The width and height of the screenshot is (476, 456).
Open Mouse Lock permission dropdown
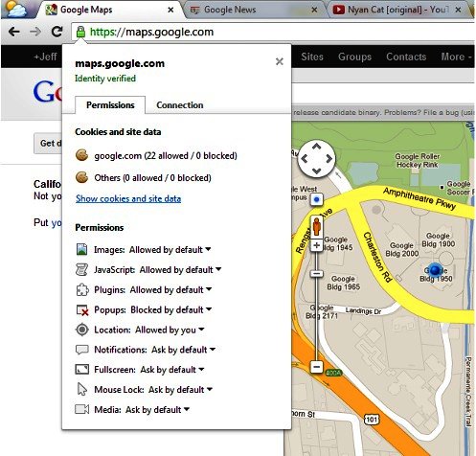coord(210,389)
